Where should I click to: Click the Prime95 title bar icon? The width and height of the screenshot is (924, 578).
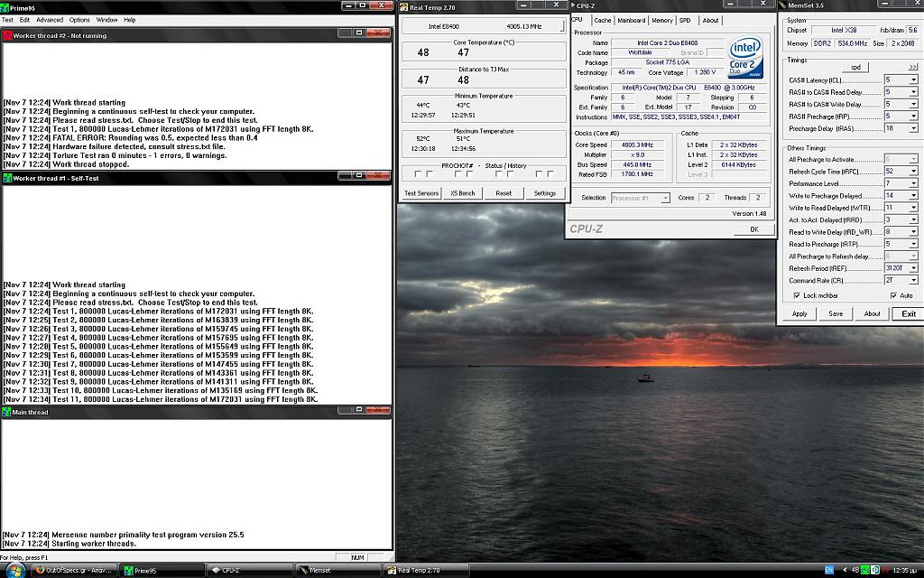5,7
